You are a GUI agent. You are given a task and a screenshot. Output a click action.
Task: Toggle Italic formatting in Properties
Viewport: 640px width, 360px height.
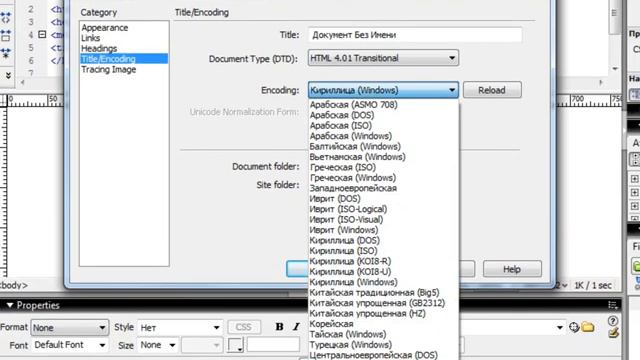[x=296, y=327]
